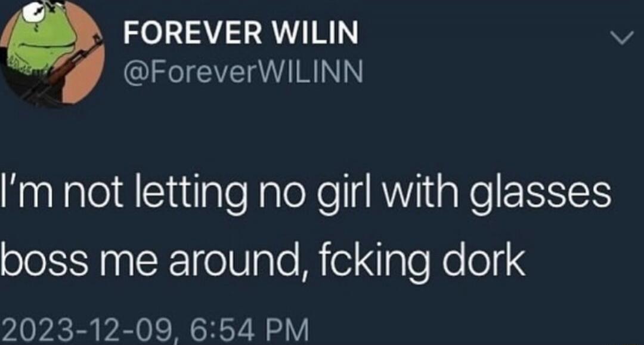Open the FOREVER WILIN display name profile
The width and height of the screenshot is (644, 345).
(x=241, y=33)
